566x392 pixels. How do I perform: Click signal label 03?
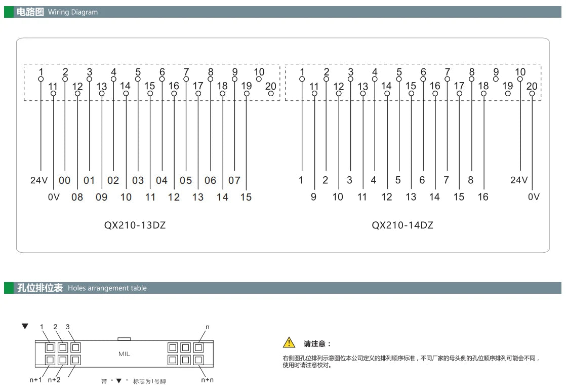pyautogui.click(x=138, y=180)
